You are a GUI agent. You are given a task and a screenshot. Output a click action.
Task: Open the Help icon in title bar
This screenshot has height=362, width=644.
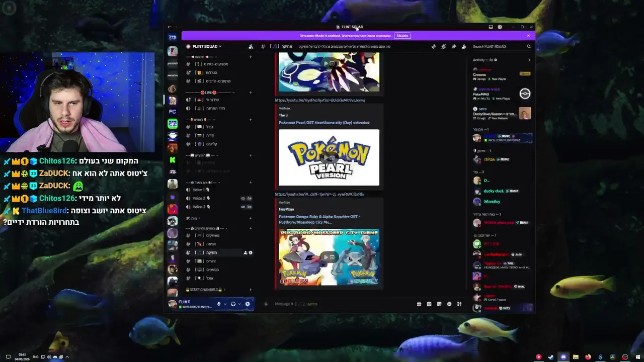[500, 27]
